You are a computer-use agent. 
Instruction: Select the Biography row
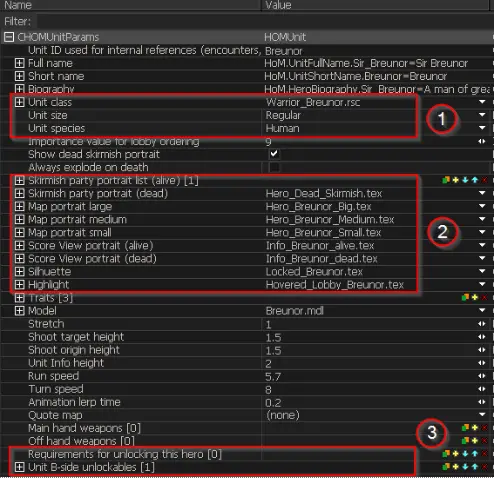[x=247, y=89]
